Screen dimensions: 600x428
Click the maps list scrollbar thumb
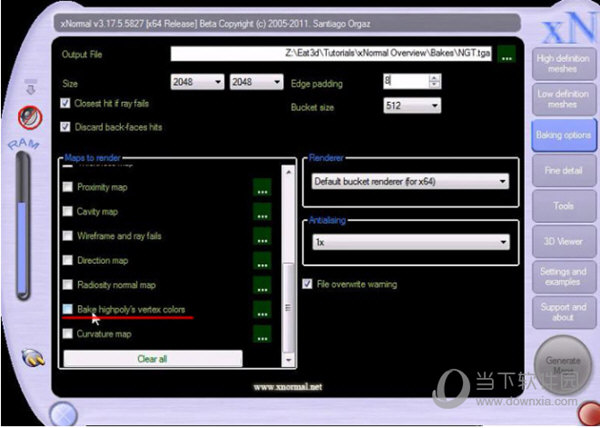click(289, 307)
